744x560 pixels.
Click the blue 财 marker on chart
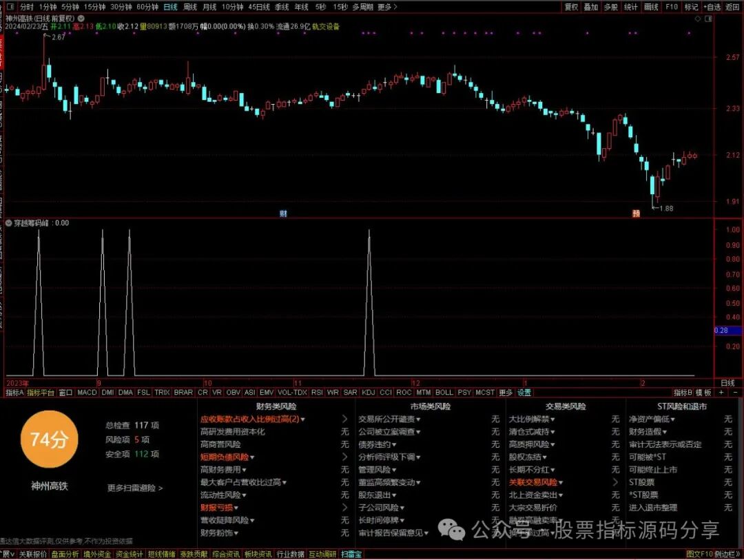[x=283, y=214]
